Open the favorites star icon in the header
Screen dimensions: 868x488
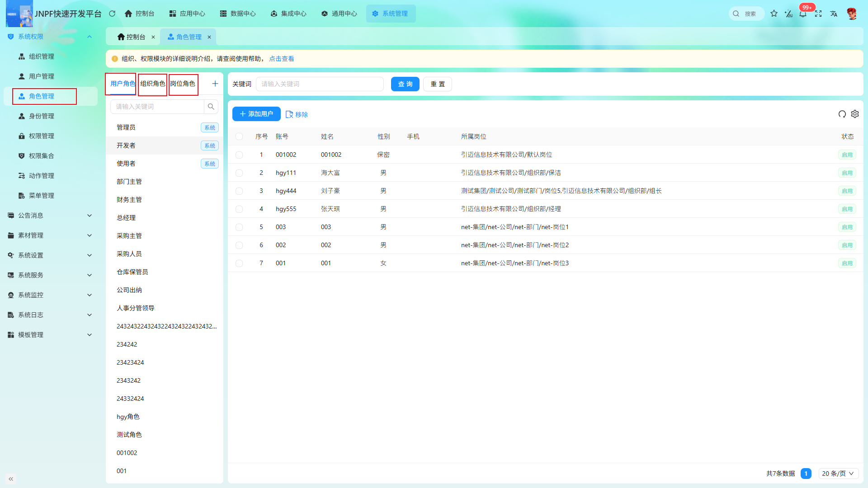774,14
